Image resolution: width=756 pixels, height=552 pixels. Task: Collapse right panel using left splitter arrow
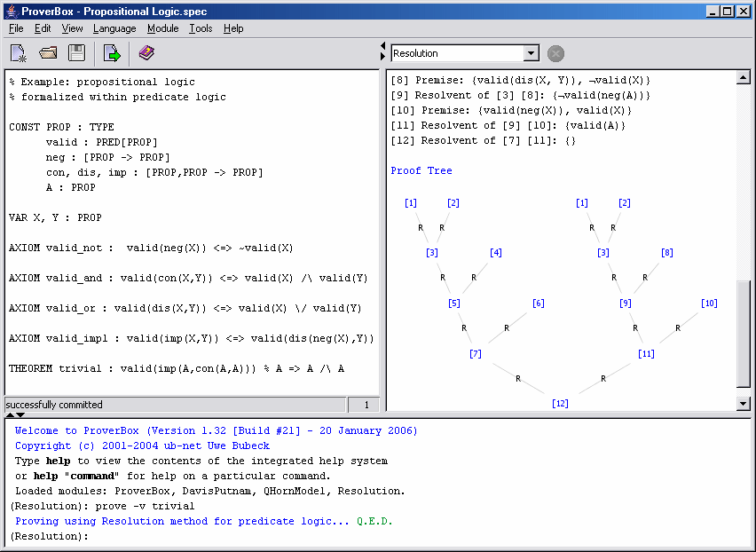pyautogui.click(x=382, y=46)
